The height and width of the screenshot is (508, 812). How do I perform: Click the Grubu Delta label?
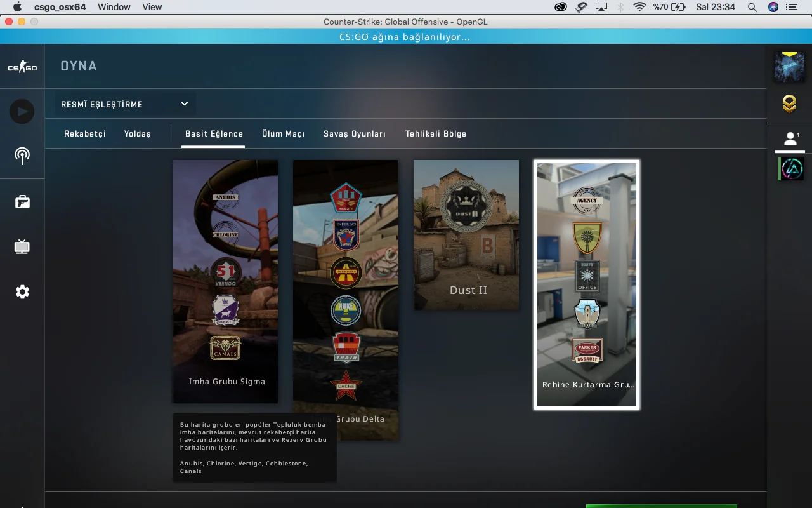(x=360, y=419)
